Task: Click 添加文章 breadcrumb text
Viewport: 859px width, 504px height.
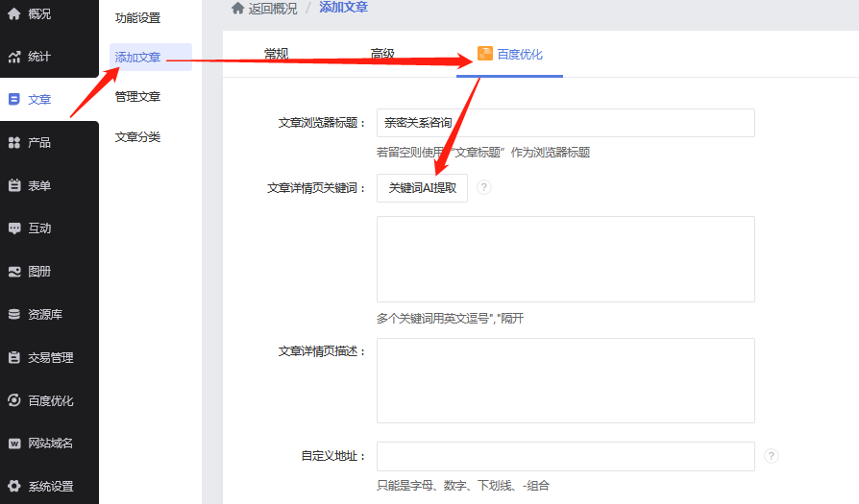Action: tap(343, 8)
